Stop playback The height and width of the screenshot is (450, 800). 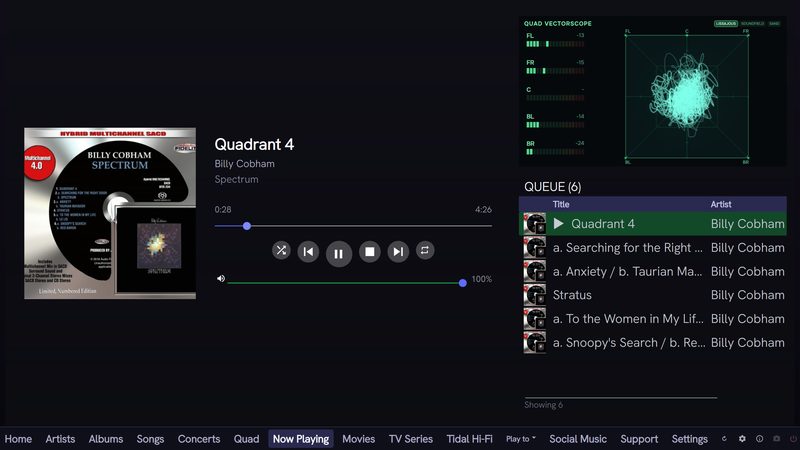(x=370, y=252)
